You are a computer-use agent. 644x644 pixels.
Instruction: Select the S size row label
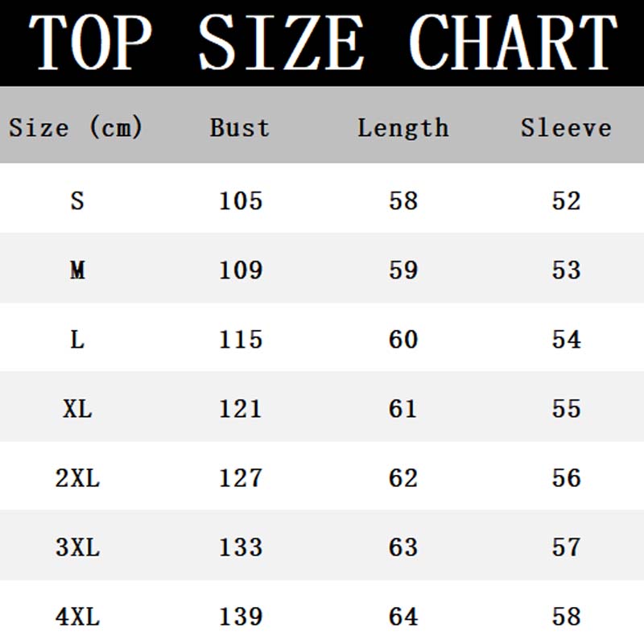click(x=77, y=200)
